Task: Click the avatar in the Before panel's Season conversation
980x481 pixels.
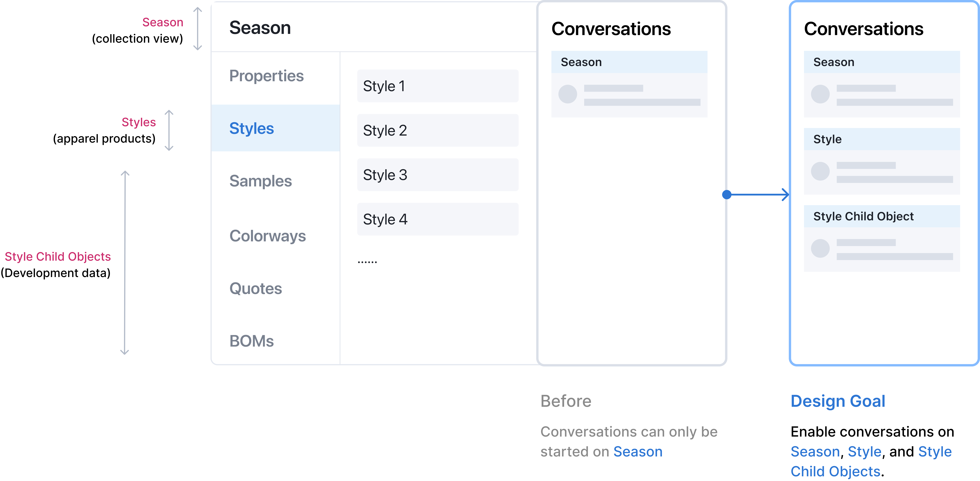Action: point(568,94)
